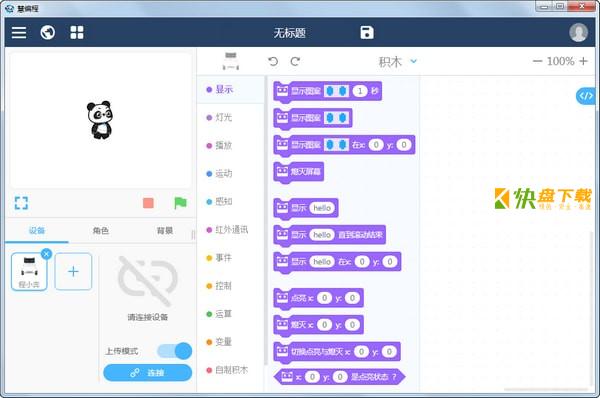The width and height of the screenshot is (600, 398).
Task: Stop the program with the red square
Action: 148,203
